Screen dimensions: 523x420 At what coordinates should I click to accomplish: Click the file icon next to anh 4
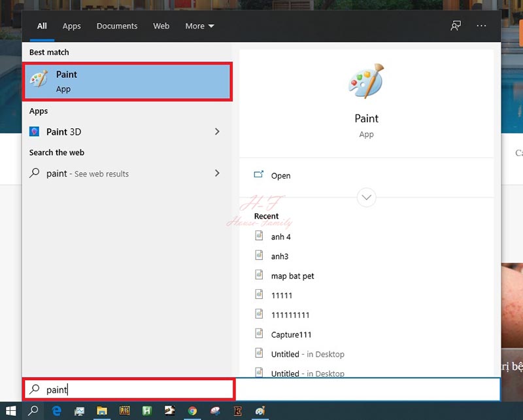click(x=259, y=236)
